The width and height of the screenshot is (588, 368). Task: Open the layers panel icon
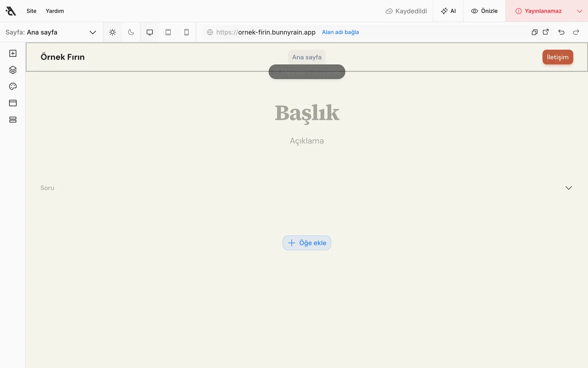[x=13, y=70]
